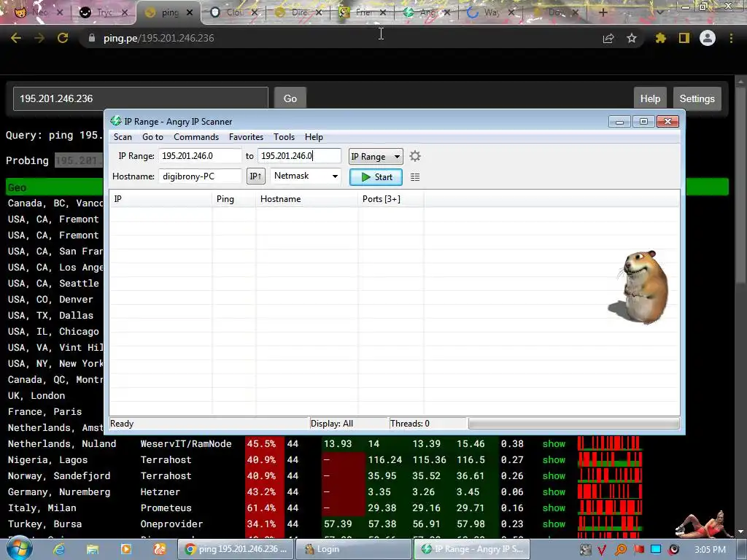The image size is (747, 560).
Task: Click the Hostname field digibrony-PC
Action: [200, 176]
